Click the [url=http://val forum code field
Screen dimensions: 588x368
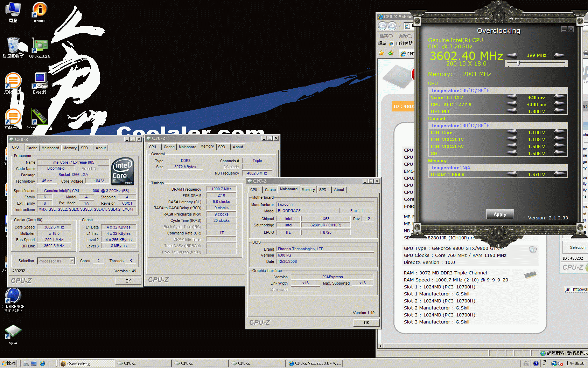[x=576, y=289]
